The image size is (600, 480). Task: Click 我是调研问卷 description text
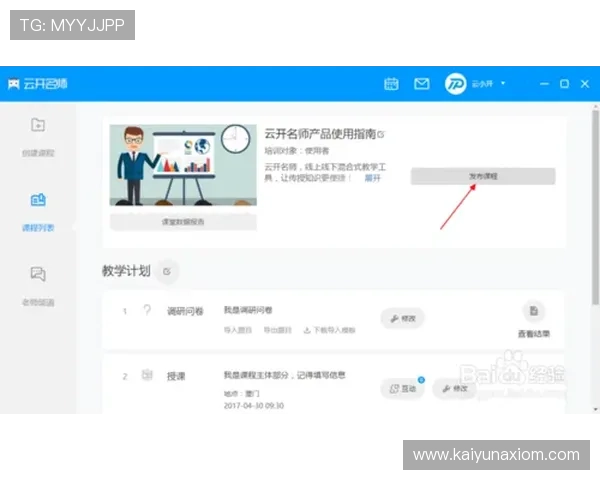[248, 310]
